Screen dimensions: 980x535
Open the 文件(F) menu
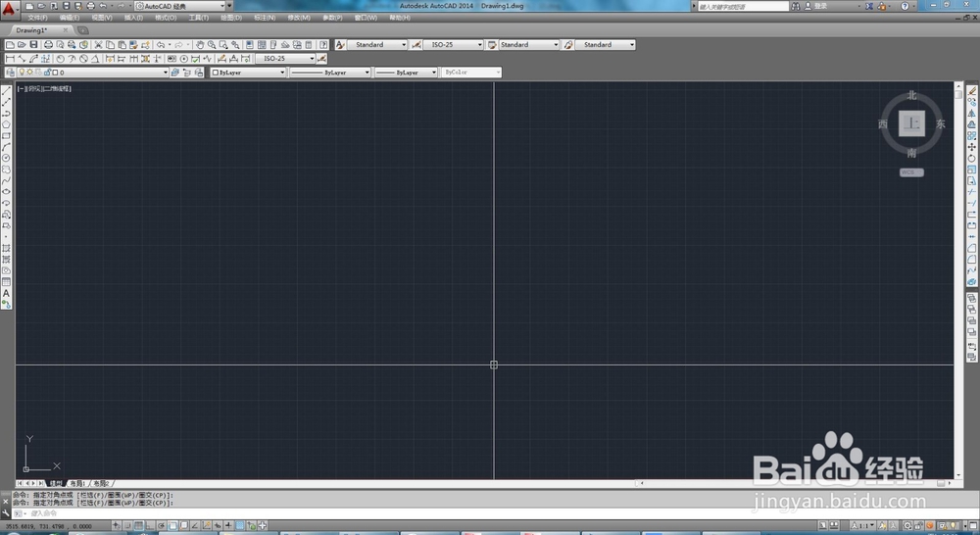37,18
